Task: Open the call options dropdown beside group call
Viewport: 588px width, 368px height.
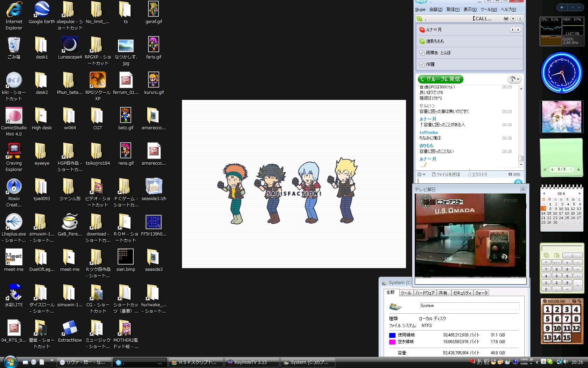Action: (514, 79)
